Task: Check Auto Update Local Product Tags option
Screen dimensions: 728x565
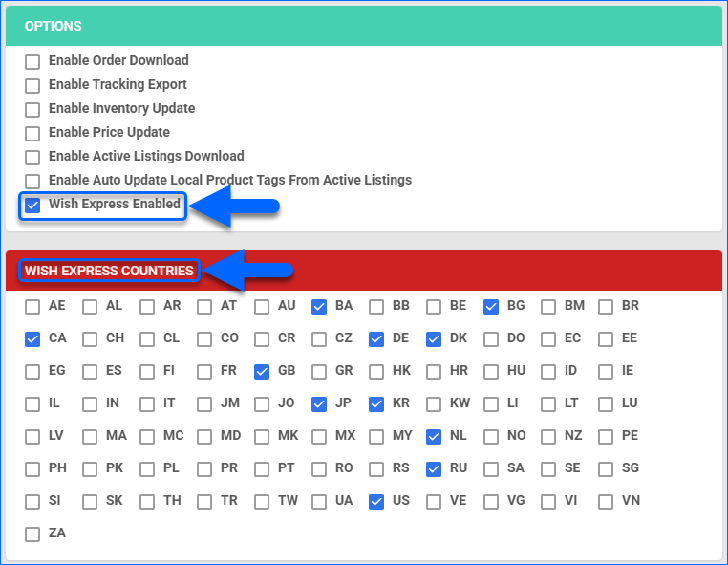Action: point(32,181)
